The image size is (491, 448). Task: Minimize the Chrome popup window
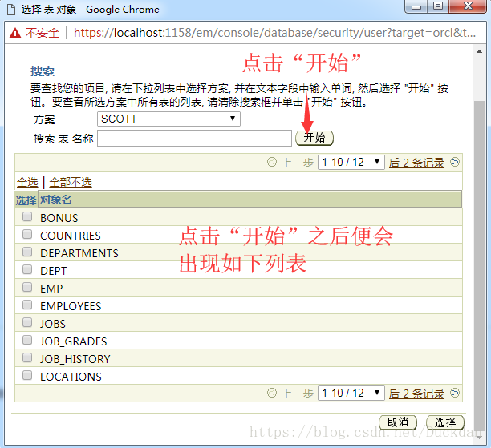(x=416, y=6)
